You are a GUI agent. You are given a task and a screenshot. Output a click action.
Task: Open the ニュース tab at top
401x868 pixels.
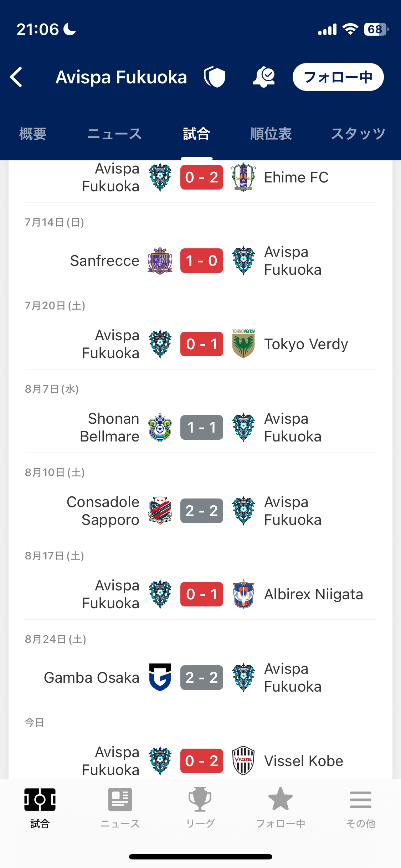(x=114, y=134)
